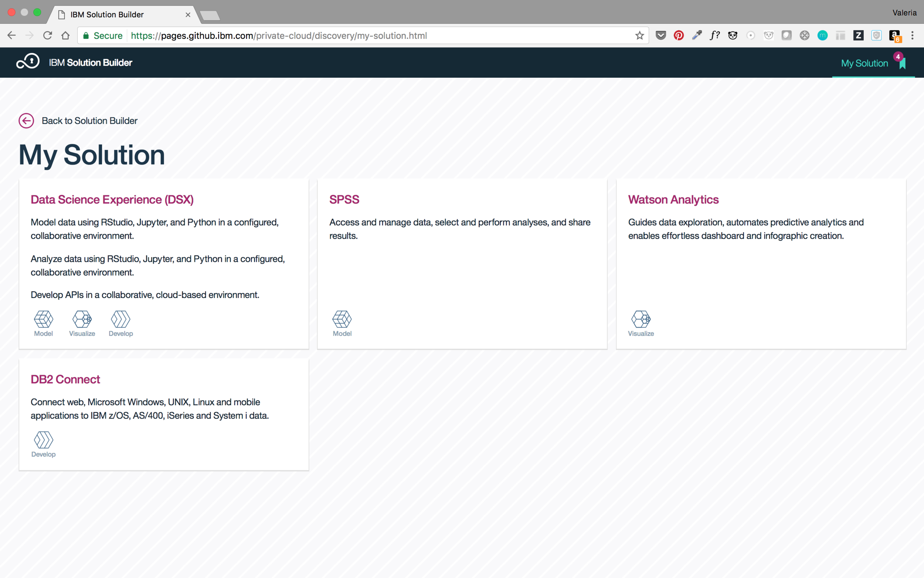Click the notification badge showing 4
The image size is (924, 578).
pyautogui.click(x=898, y=57)
